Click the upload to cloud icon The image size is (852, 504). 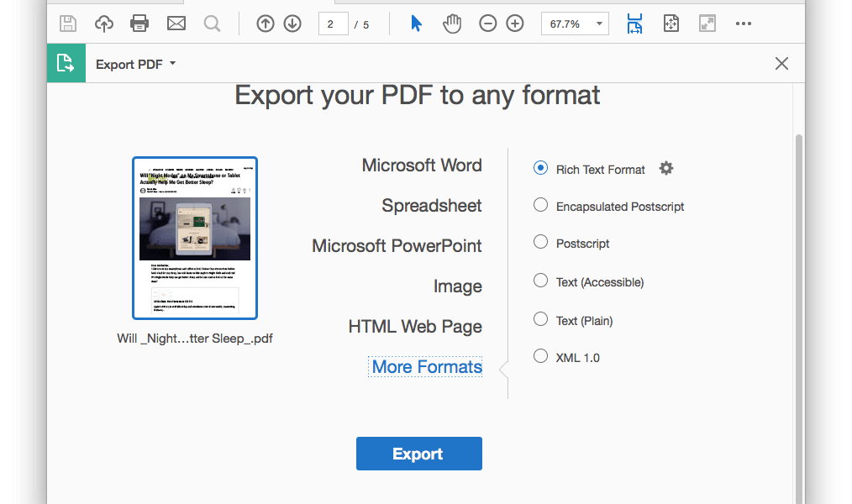tap(104, 24)
